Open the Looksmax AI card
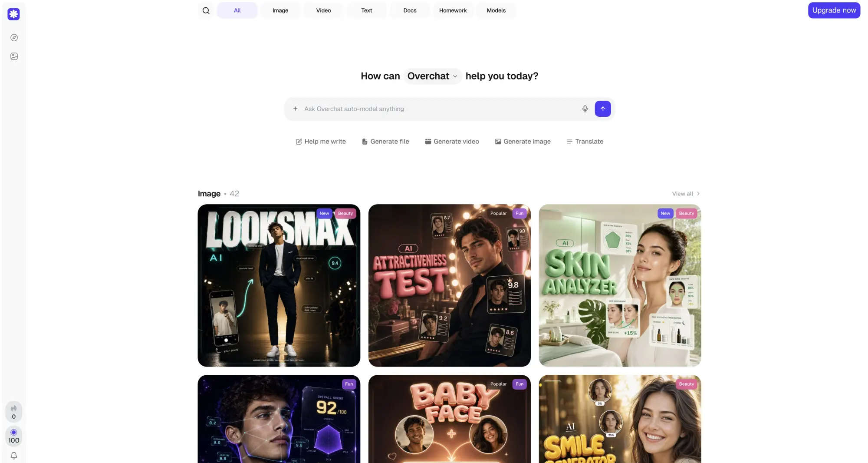Image resolution: width=868 pixels, height=463 pixels. (279, 285)
